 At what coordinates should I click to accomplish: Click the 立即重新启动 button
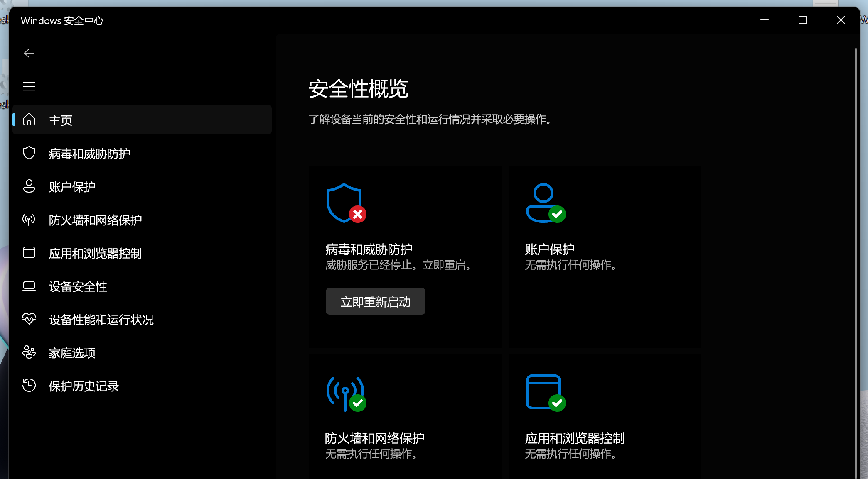point(376,301)
